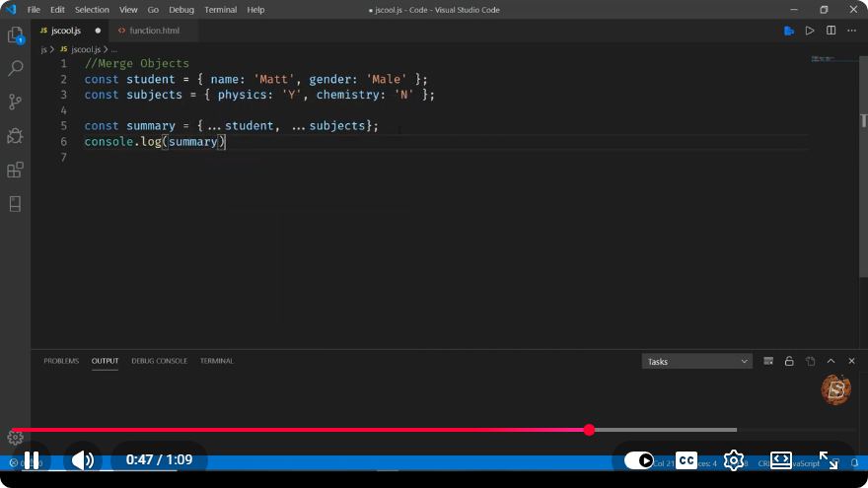868x488 pixels.
Task: Open the Selection menu
Action: (x=92, y=10)
